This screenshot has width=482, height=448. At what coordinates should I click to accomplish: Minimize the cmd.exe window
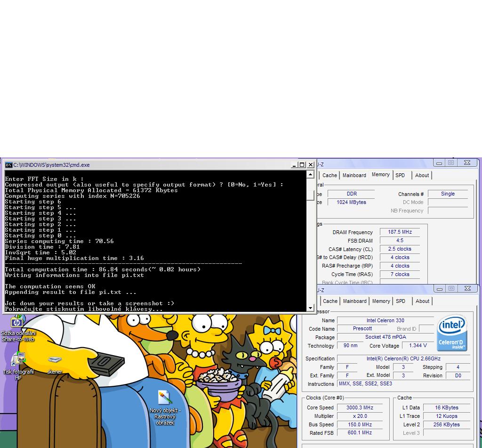click(x=294, y=165)
